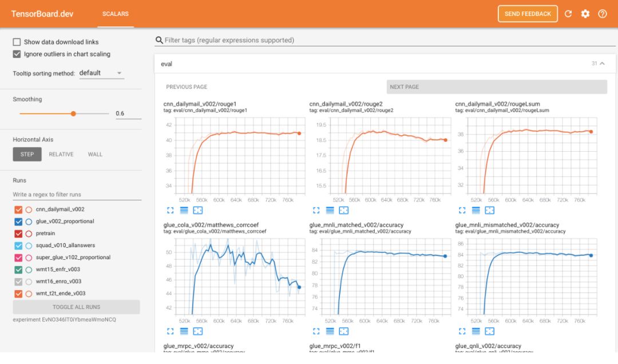The width and height of the screenshot is (618, 364).
Task: Toggle y-axis log scale on rouge2 chart
Action: pos(330,211)
